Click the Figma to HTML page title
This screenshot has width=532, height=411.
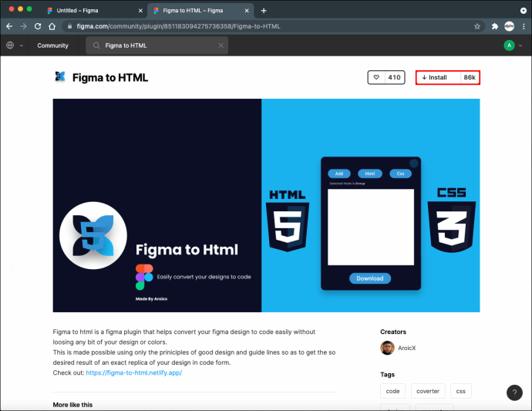[110, 78]
